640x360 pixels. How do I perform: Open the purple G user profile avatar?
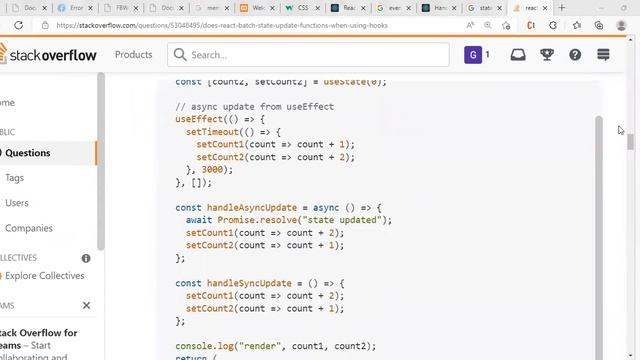click(x=473, y=55)
